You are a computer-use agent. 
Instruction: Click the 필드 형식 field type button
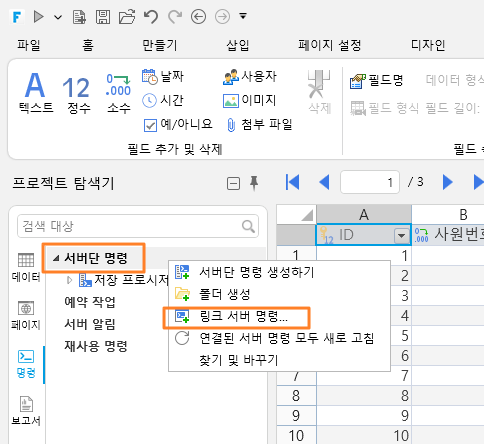tap(384, 108)
